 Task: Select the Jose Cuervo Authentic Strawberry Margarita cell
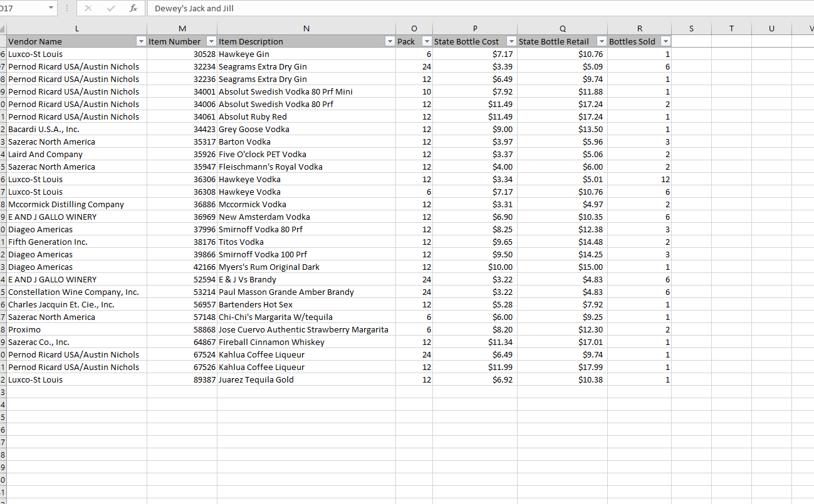(306, 329)
